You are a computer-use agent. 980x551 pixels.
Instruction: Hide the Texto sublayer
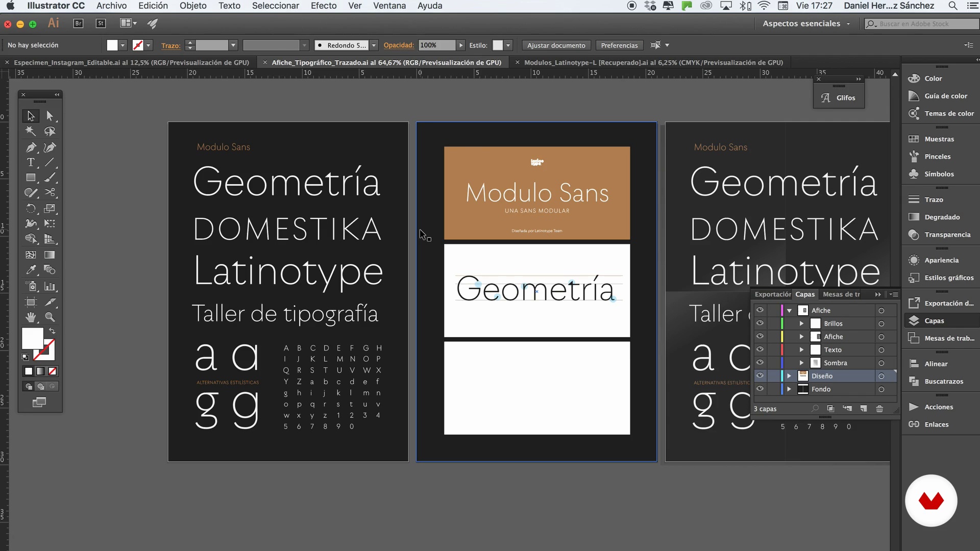coord(760,349)
